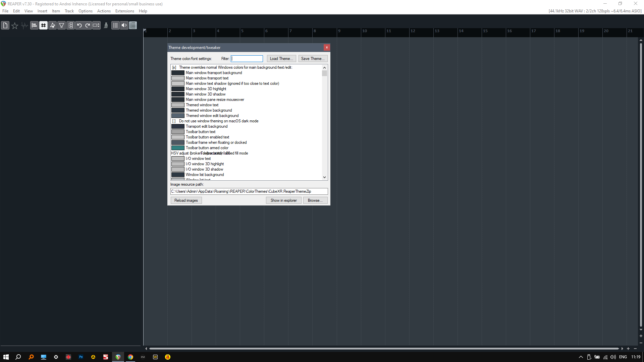Click the Load Theme button

tap(281, 59)
